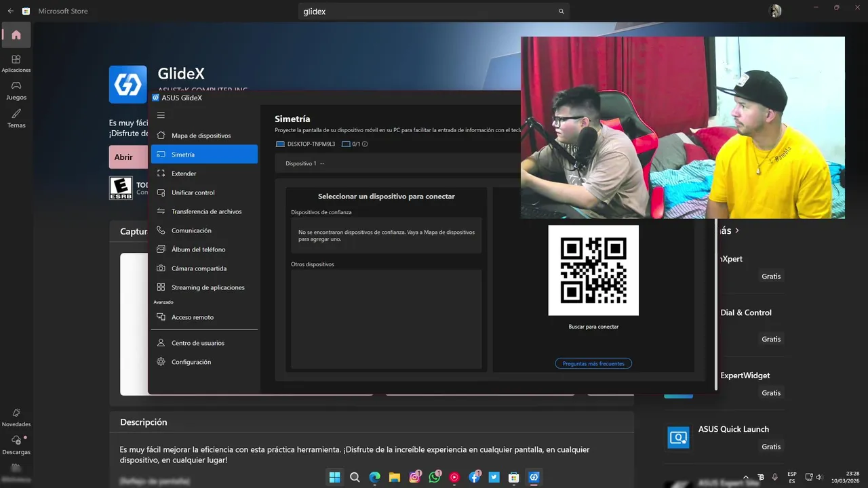
Task: Open the ESP language switcher
Action: [x=792, y=477]
